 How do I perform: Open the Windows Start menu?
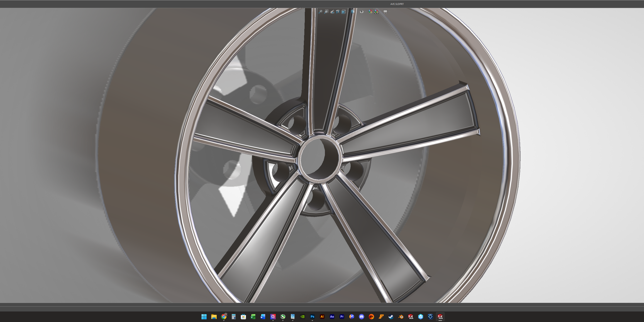click(204, 317)
